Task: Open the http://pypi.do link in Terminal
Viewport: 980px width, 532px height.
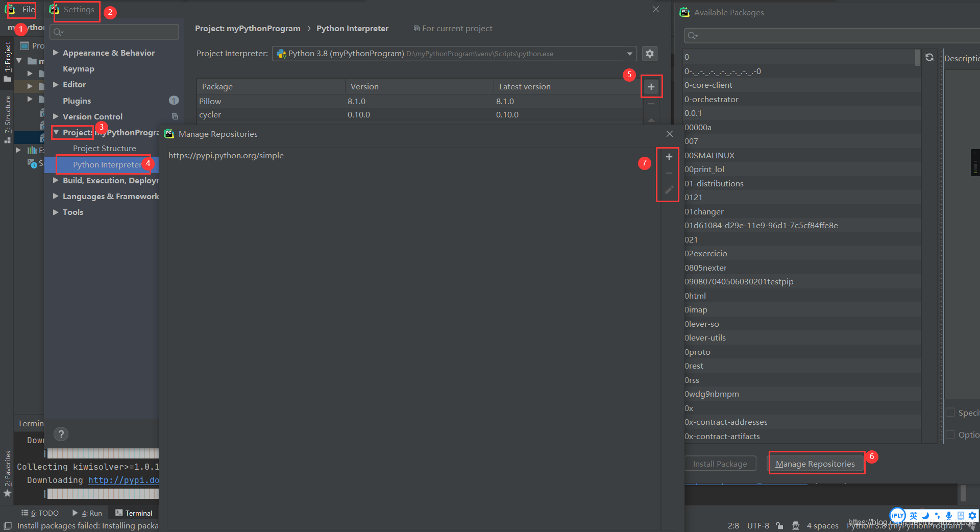Action: [x=124, y=480]
